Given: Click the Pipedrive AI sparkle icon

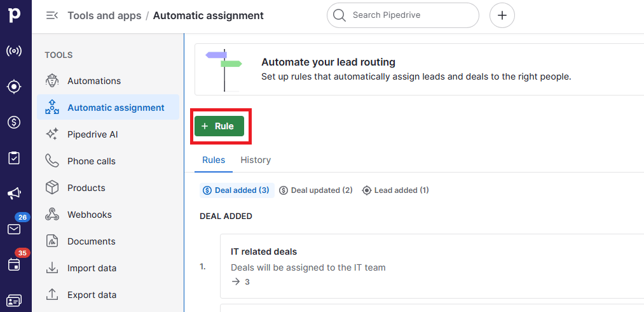Looking at the screenshot, I should (52, 134).
